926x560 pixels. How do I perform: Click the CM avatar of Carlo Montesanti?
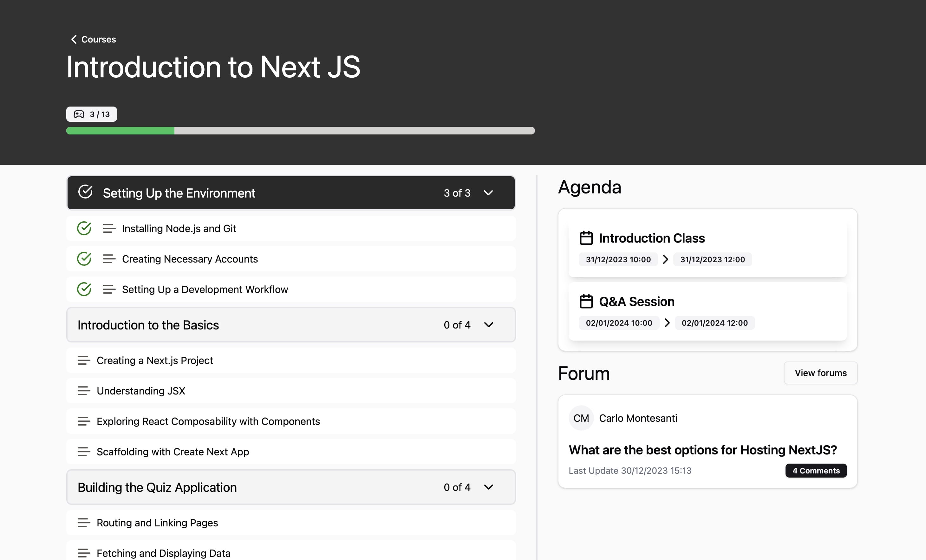click(581, 418)
